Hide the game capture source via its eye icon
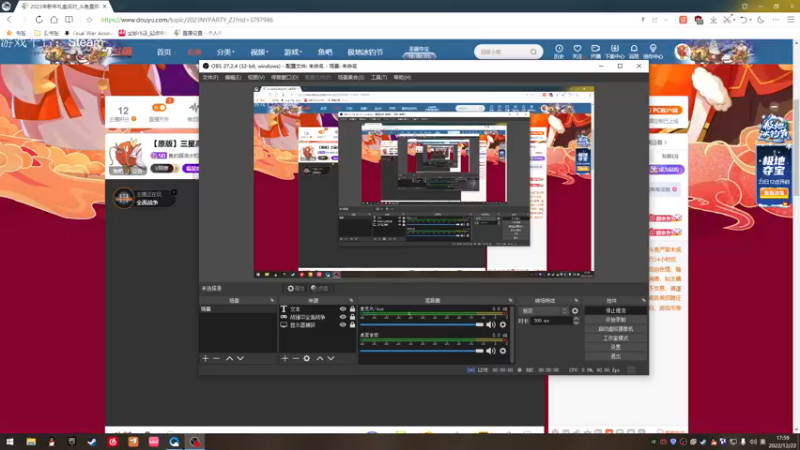This screenshot has height=450, width=800. (343, 317)
